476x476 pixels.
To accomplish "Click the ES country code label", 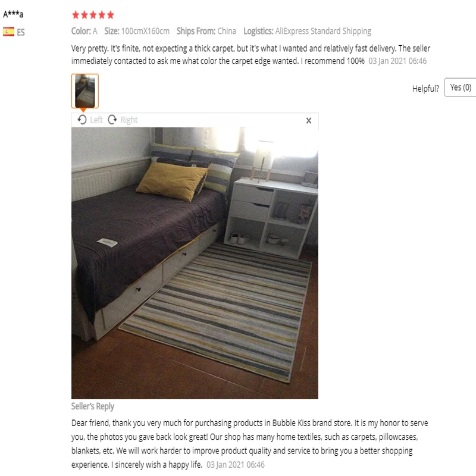I will coord(21,32).
